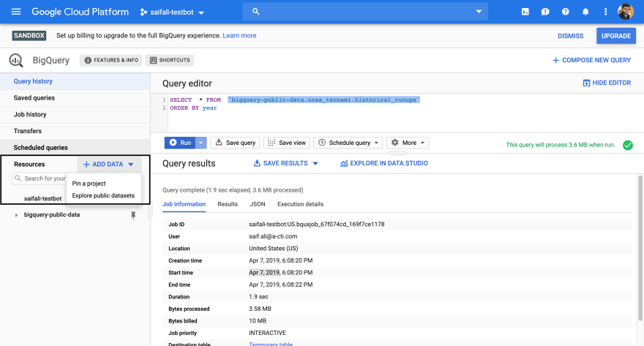Viewport: 644px width, 346px height.
Task: Switch to the Execution details tab
Action: point(300,204)
